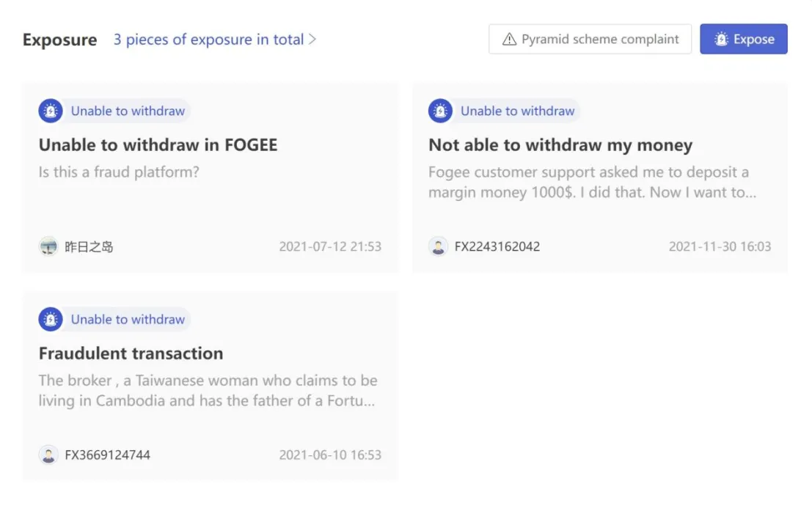
Task: Open the 'Not able to withdraw my money' title
Action: pos(560,145)
